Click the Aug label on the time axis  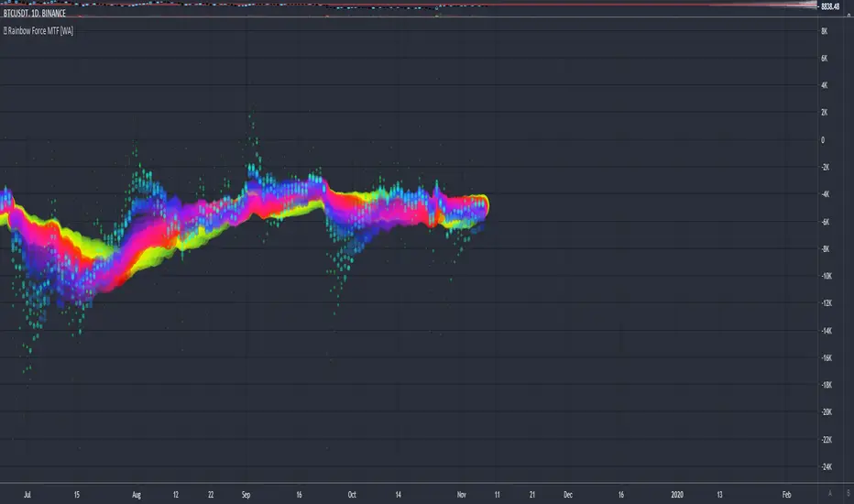[x=138, y=492]
